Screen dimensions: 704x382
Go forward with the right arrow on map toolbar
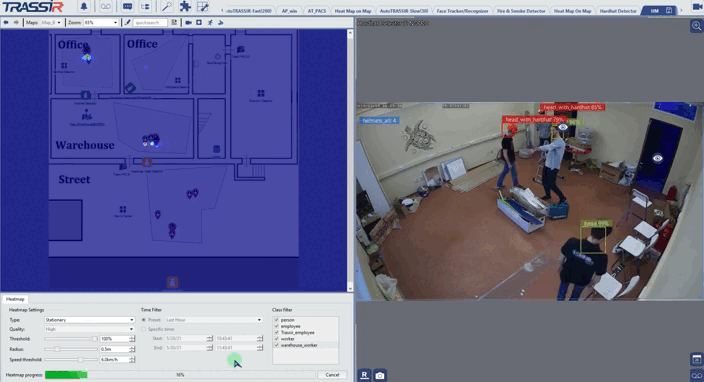[x=16, y=22]
